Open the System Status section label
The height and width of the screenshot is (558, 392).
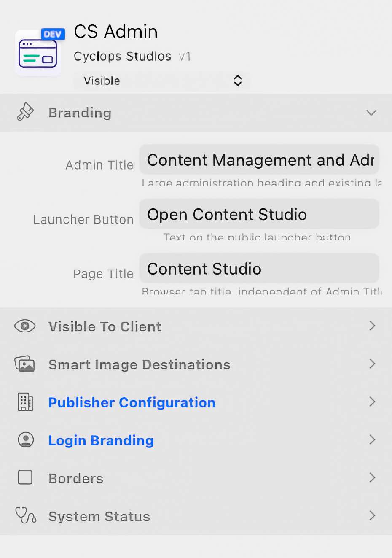(x=99, y=516)
